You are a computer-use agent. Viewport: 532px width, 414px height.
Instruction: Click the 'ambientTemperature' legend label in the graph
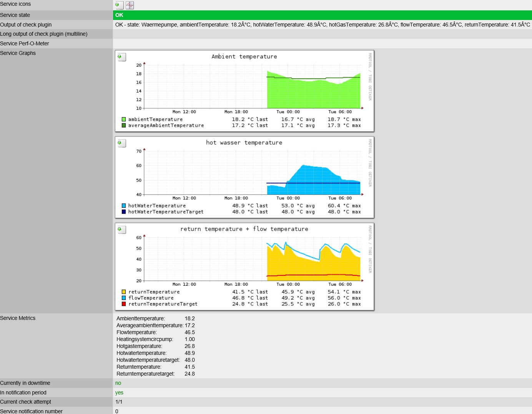pos(155,119)
